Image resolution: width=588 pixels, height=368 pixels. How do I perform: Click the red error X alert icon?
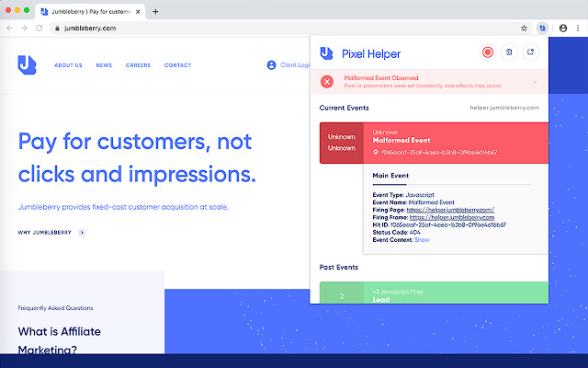tap(327, 82)
